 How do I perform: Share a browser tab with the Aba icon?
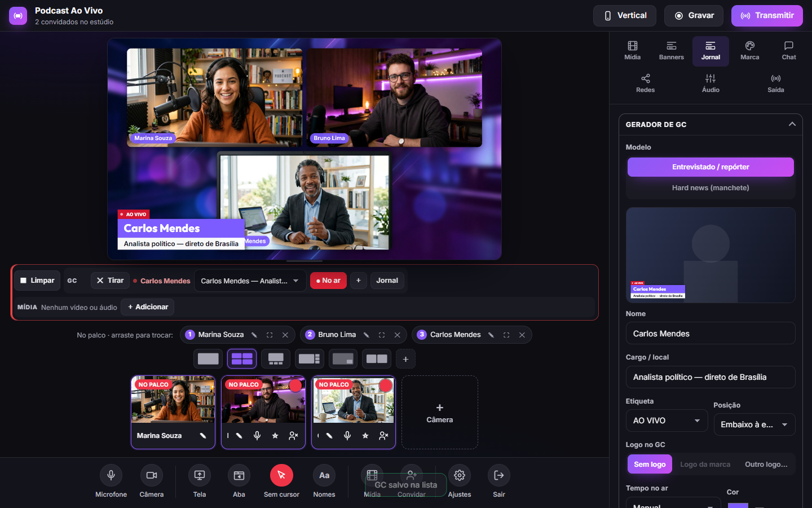[x=239, y=475]
